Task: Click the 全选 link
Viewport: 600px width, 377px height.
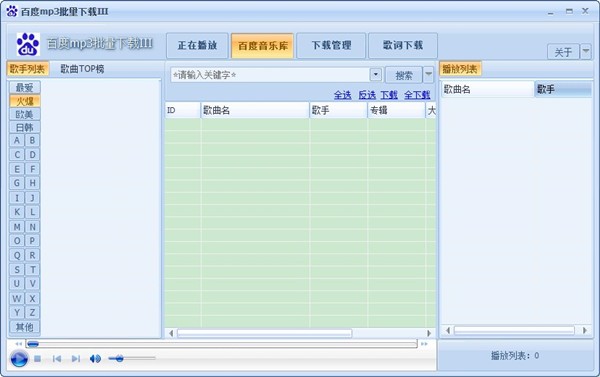Action: 342,95
